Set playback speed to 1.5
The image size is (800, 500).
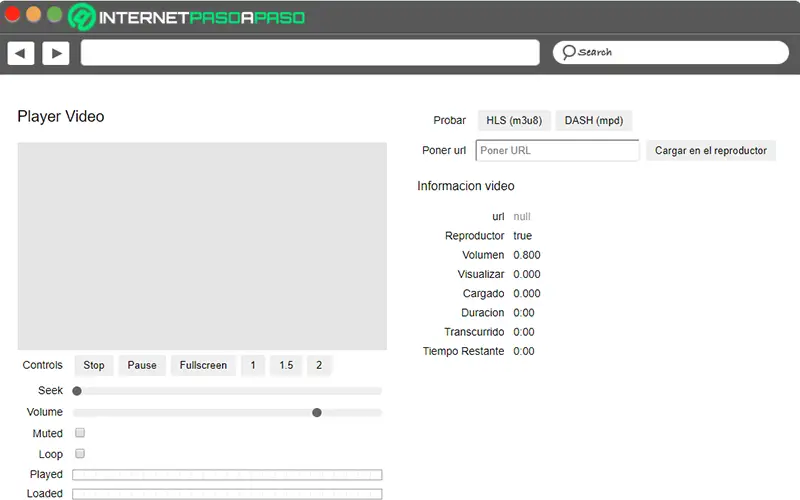click(286, 365)
